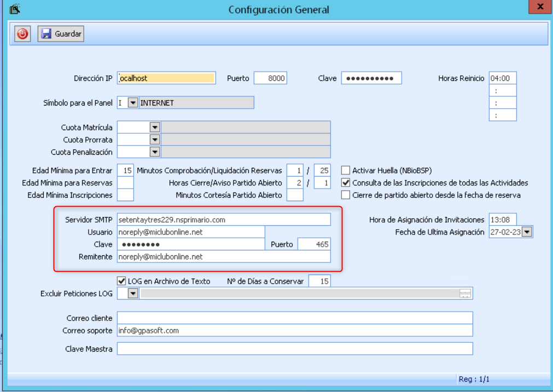This screenshot has width=553, height=392.
Task: Open Fecha de Ultima Asignación date picker
Action: pyautogui.click(x=527, y=232)
